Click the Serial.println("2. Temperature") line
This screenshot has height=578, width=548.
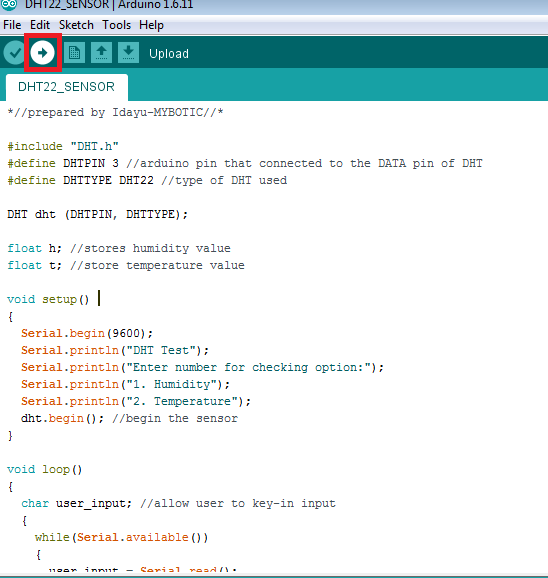[x=136, y=401]
